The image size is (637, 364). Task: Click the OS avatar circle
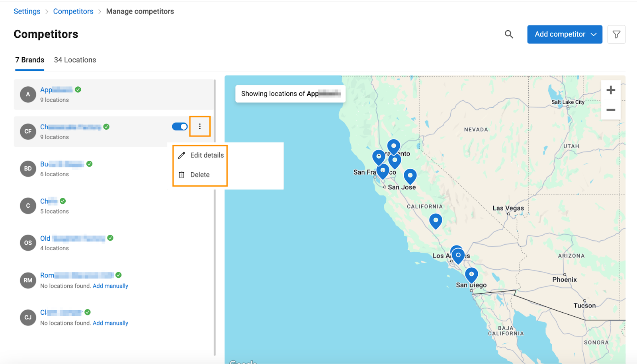[28, 243]
